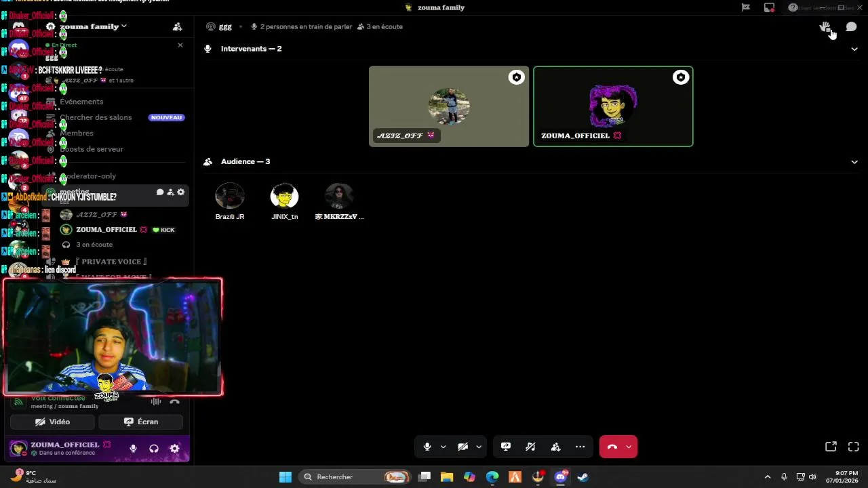
Task: Share screen with the Écran button
Action: click(x=141, y=422)
